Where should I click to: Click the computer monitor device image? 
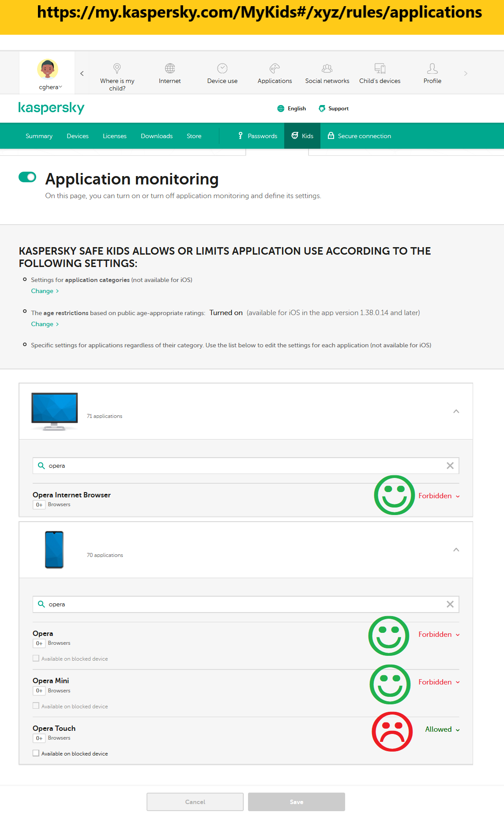[x=55, y=411]
